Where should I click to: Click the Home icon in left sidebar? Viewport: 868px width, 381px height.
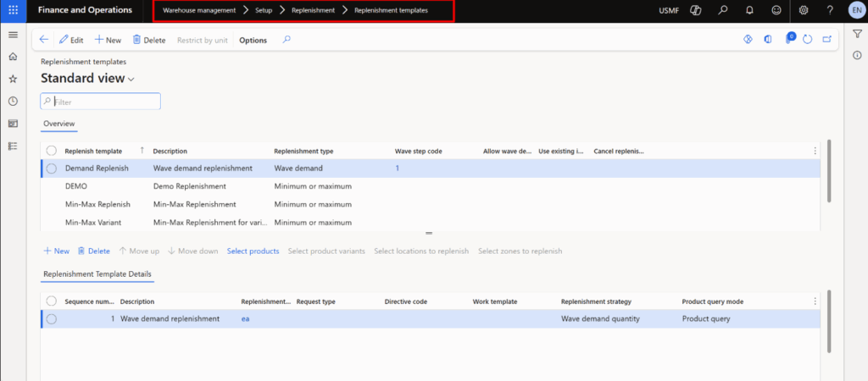(13, 57)
